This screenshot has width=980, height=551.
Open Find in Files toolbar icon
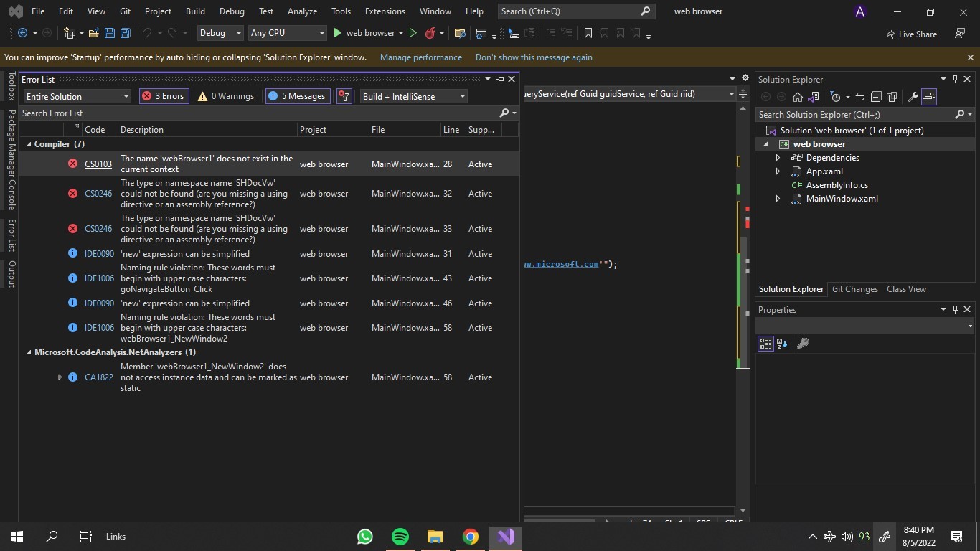click(x=461, y=33)
